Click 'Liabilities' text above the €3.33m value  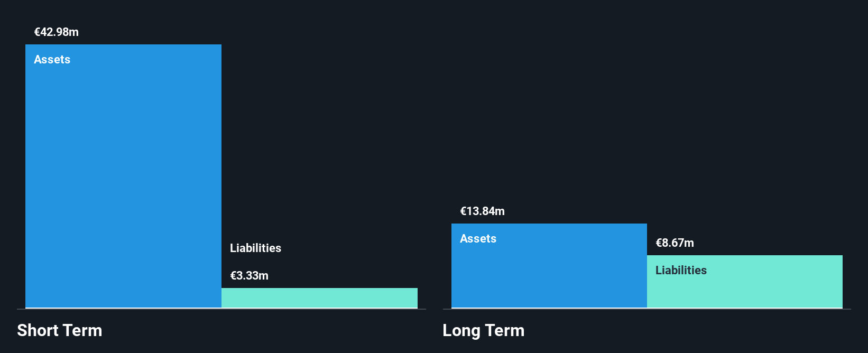[x=255, y=248]
